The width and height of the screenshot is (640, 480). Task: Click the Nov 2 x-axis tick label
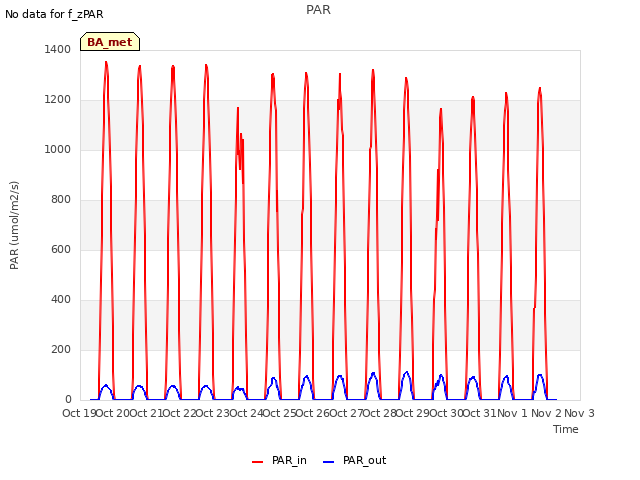coord(546,413)
